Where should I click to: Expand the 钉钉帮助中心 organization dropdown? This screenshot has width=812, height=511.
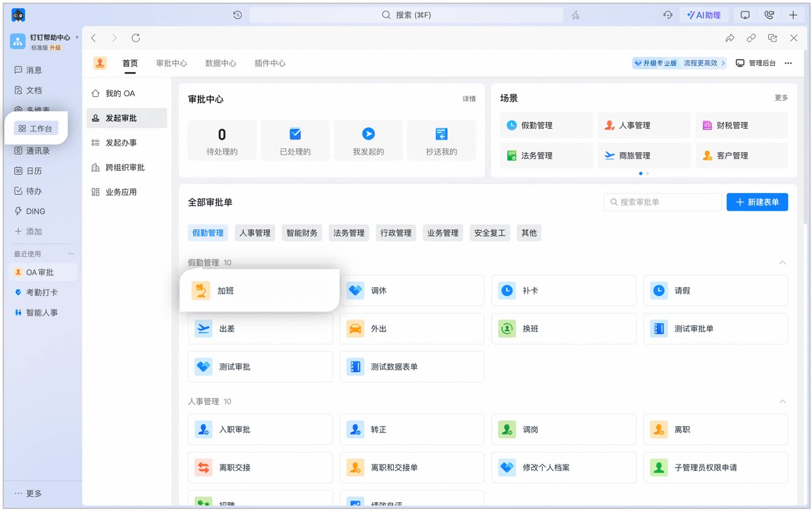pyautogui.click(x=77, y=37)
